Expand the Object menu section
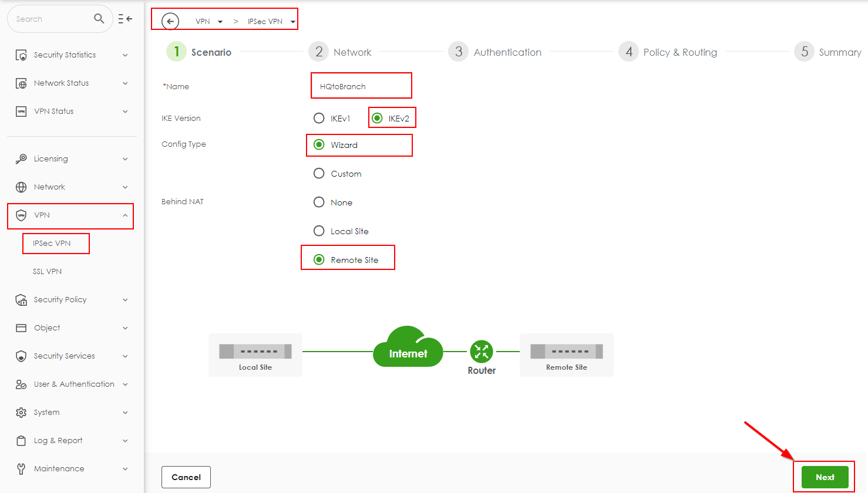This screenshot has height=493, width=868. 48,327
